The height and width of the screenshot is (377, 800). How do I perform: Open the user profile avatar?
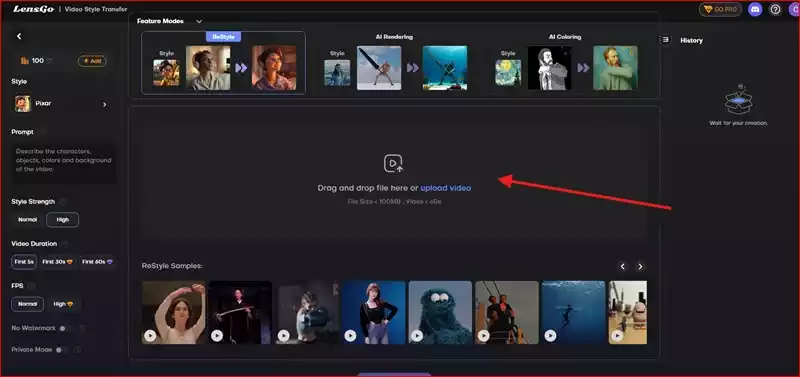click(x=794, y=9)
